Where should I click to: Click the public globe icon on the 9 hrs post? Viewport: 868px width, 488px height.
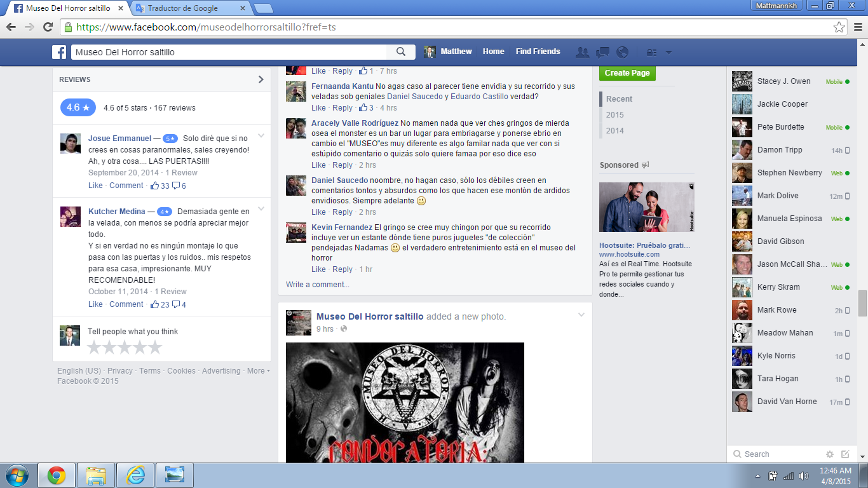(344, 329)
